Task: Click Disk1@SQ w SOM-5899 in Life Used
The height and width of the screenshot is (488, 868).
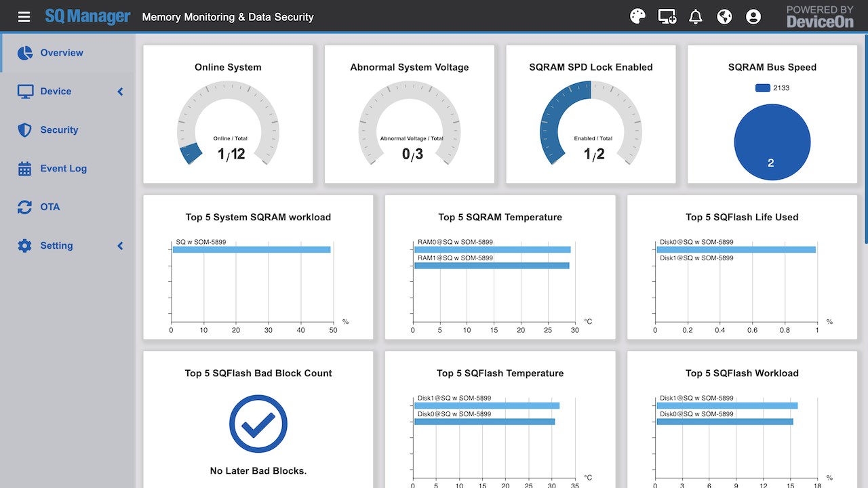Action: (696, 258)
